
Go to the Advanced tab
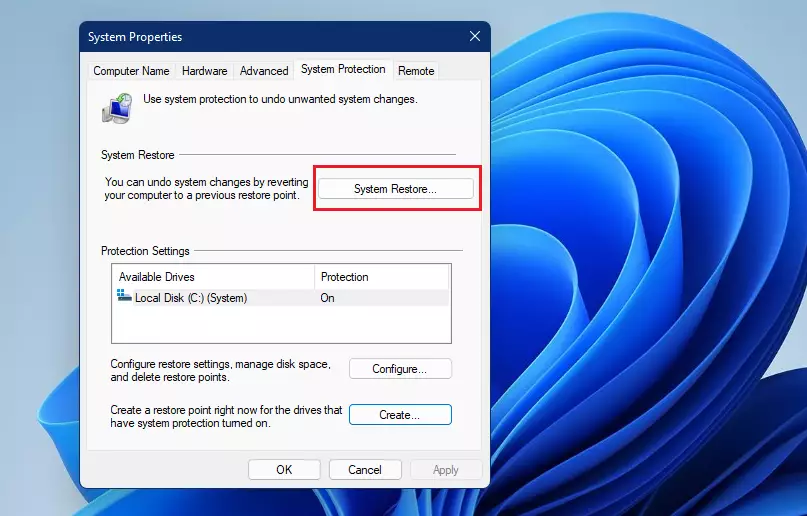pyautogui.click(x=264, y=70)
